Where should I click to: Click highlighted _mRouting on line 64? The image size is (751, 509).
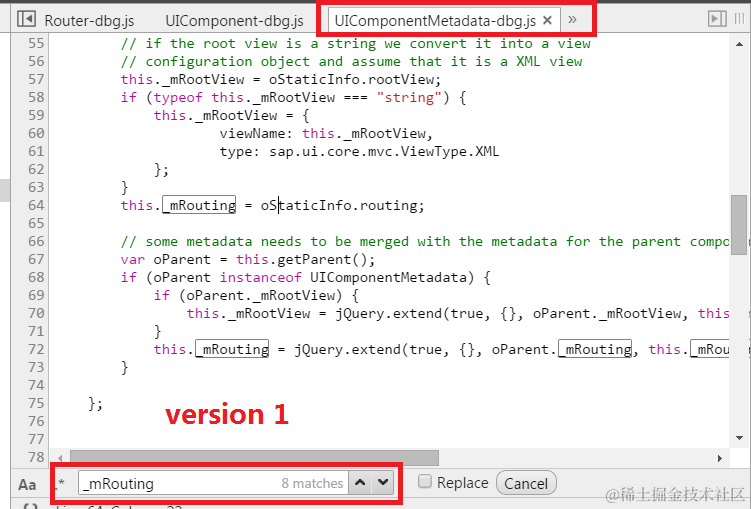[199, 205]
